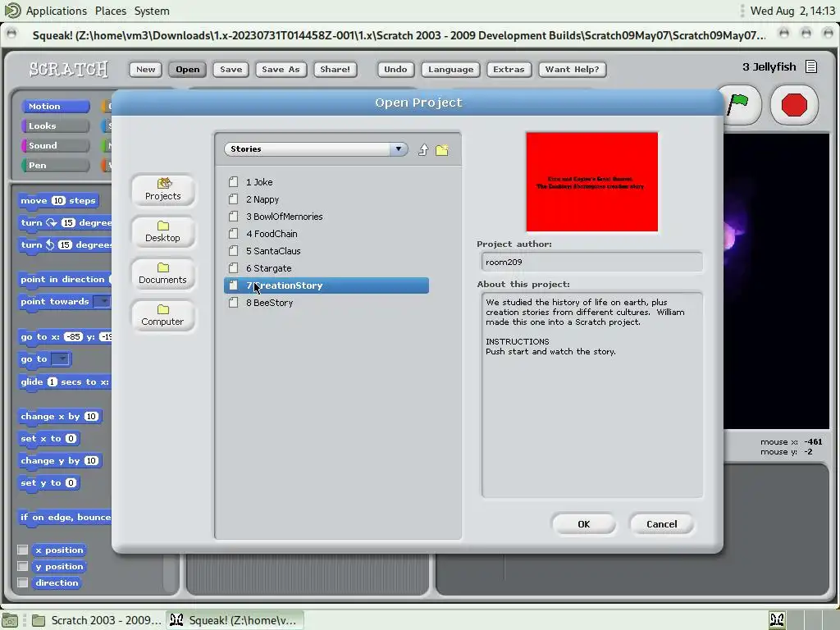Screen dimensions: 840x630
Task: Click the set y to 0 block
Action: coord(48,482)
